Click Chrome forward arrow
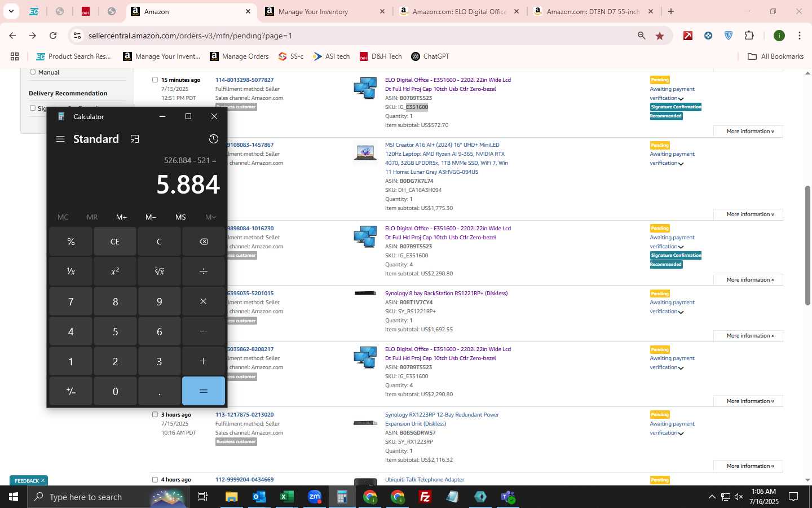Viewport: 812px width, 508px height. (33, 36)
